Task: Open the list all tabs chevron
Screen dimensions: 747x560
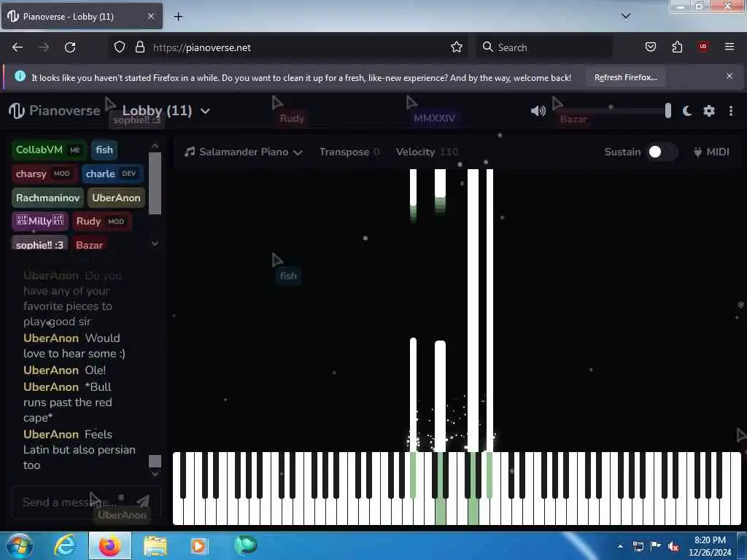Action: pos(626,16)
